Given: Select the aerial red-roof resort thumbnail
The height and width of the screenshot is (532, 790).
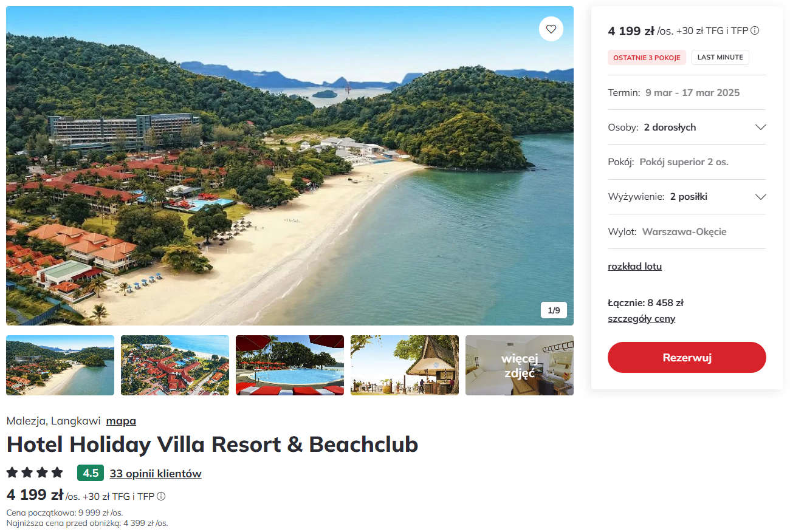Looking at the screenshot, I should click(175, 365).
